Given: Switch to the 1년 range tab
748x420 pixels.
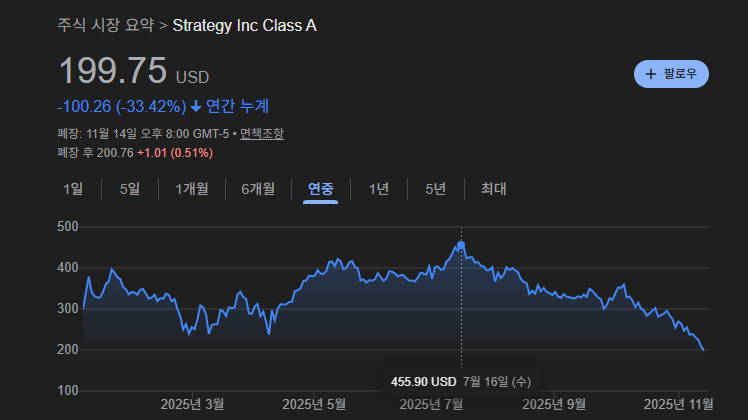Looking at the screenshot, I should tap(379, 188).
